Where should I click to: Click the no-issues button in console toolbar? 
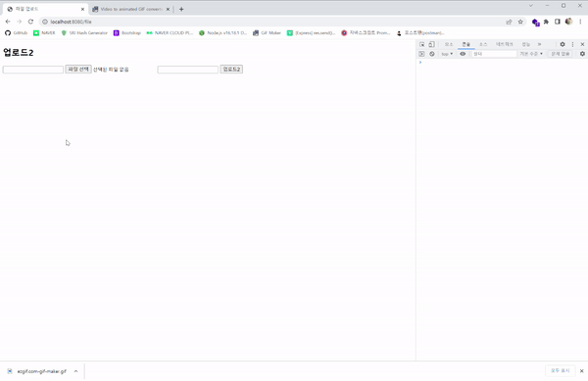pos(561,54)
